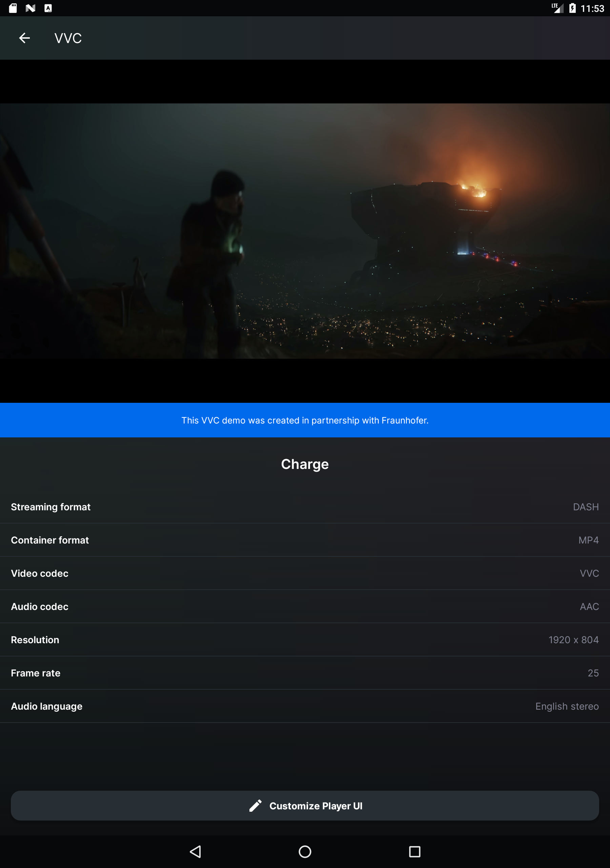Screen dimensions: 610x868
Task: Select the Container format label
Action: 50,540
